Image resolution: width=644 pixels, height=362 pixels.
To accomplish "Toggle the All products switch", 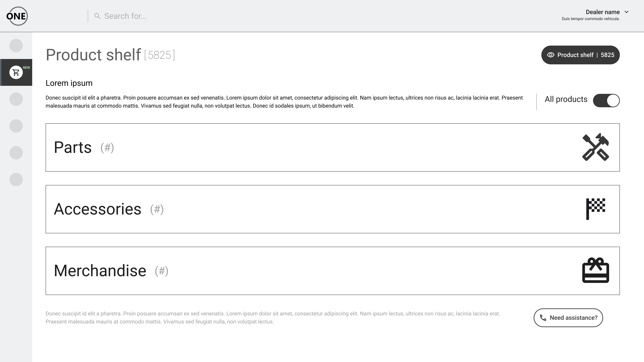I will coord(606,100).
